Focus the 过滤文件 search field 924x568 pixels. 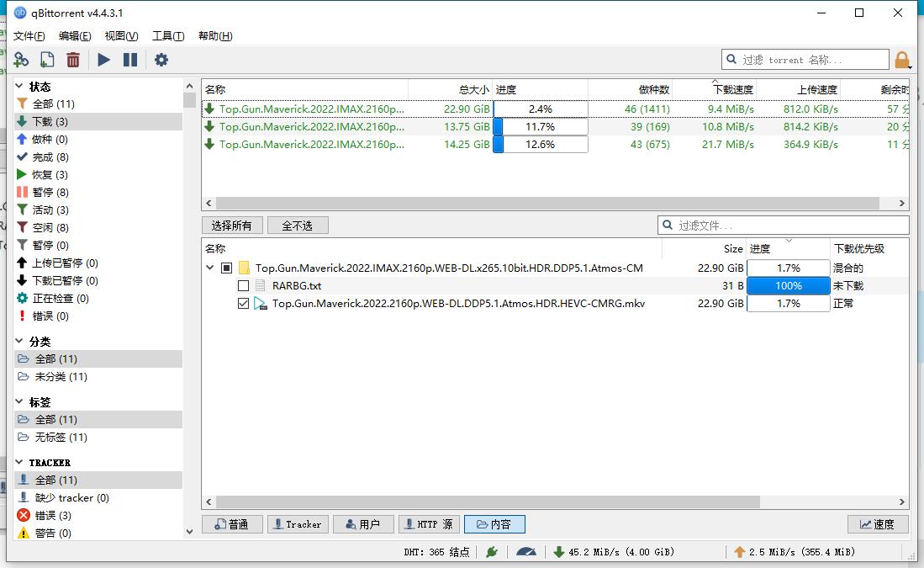pos(783,226)
